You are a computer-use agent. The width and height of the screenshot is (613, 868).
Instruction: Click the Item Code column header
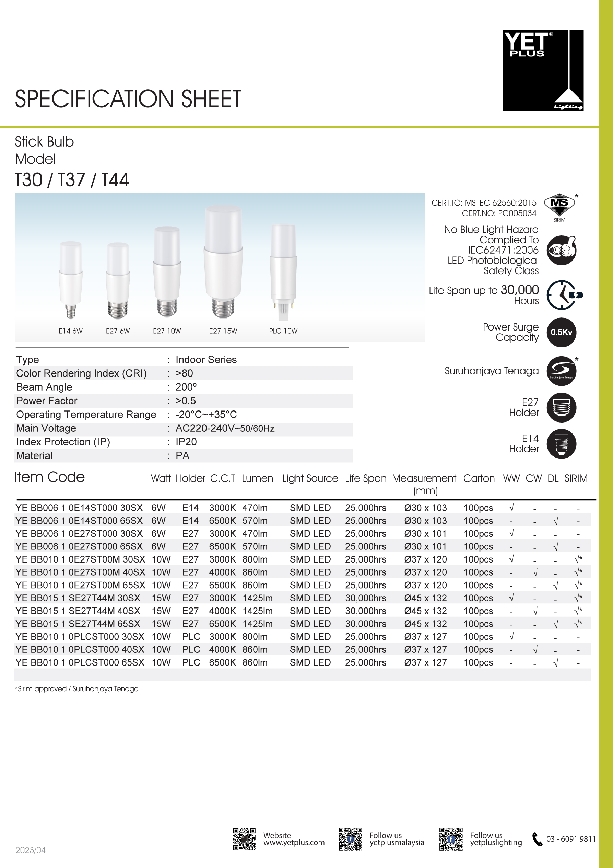49,477
